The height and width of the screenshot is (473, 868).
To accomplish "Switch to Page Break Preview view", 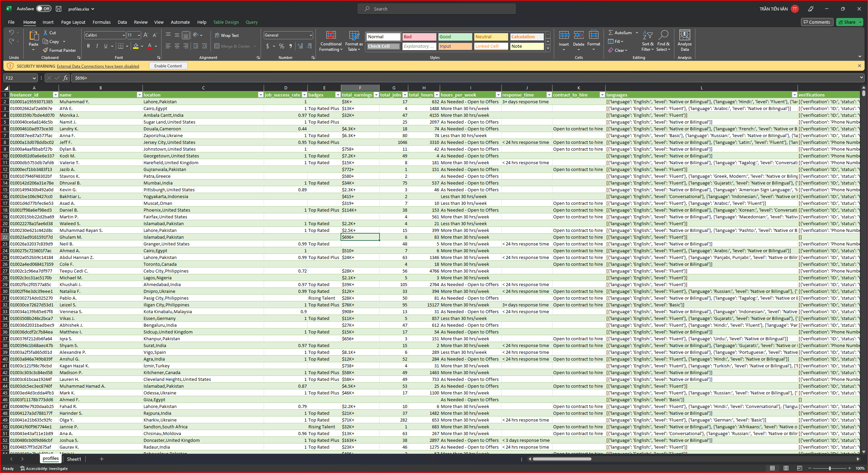I will tap(799, 468).
